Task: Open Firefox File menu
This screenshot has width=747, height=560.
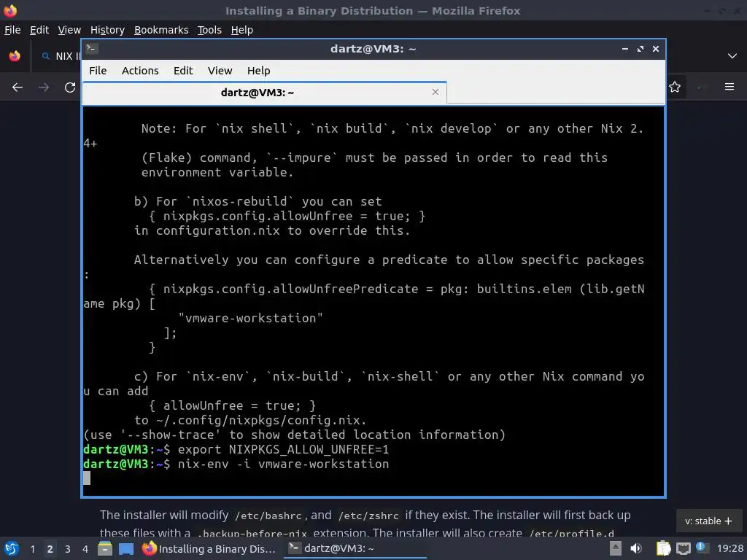Action: [12, 29]
